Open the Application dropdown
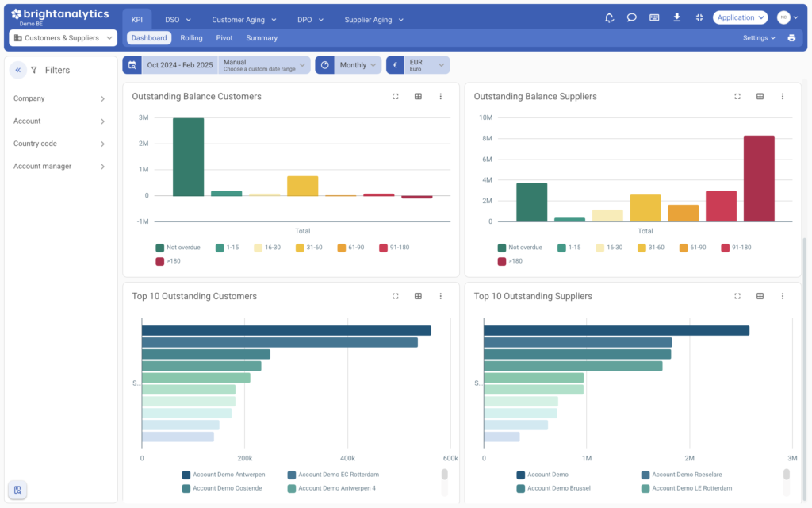The width and height of the screenshot is (812, 508). click(x=740, y=17)
